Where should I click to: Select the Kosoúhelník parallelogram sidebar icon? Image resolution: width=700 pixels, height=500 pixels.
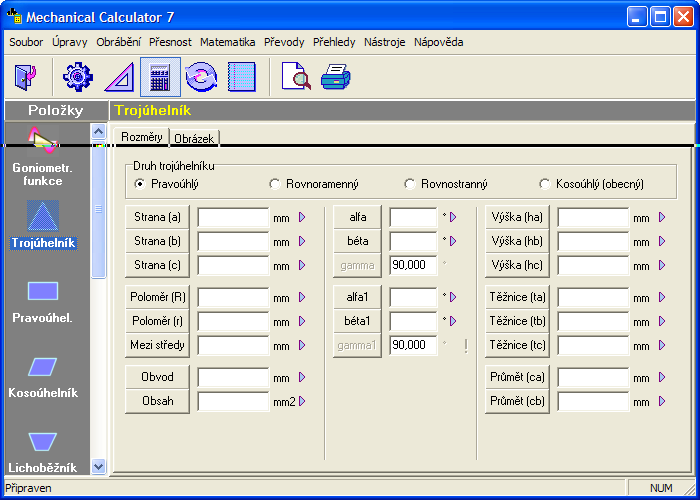(x=43, y=367)
